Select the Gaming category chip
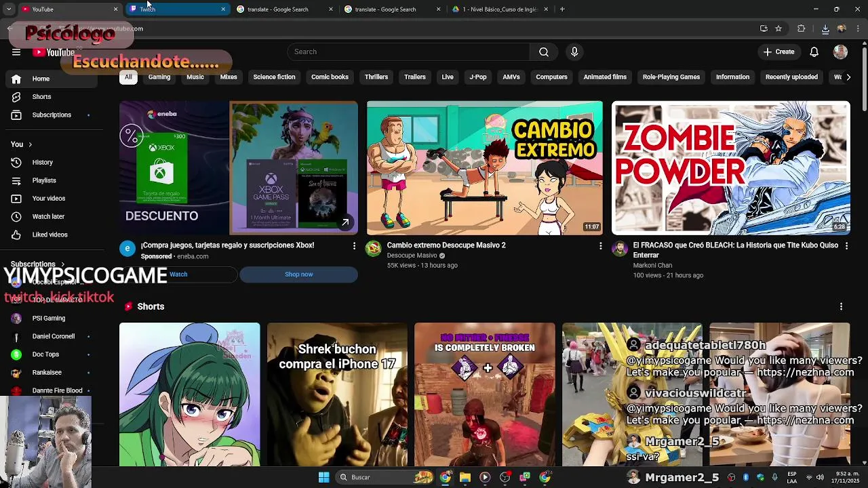Viewport: 868px width, 488px height. click(159, 77)
